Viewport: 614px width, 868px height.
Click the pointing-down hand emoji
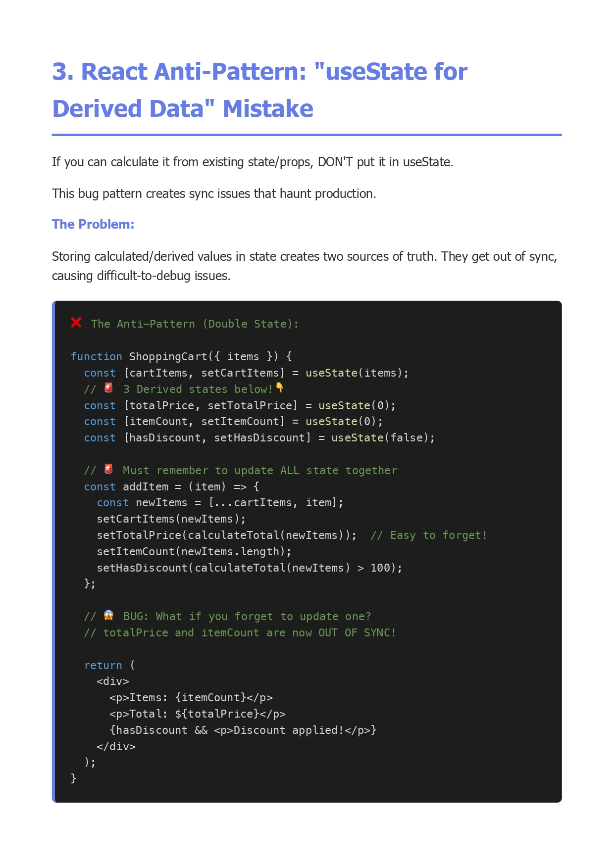(x=280, y=387)
